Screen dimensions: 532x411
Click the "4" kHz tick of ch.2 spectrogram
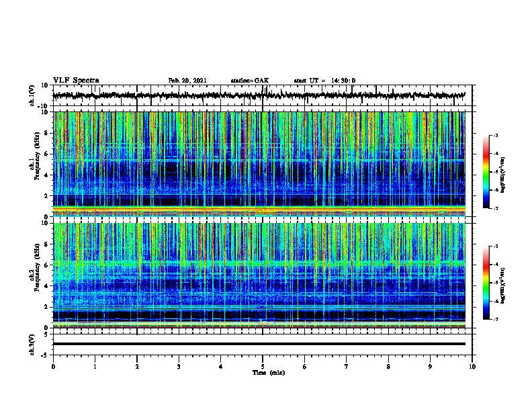click(x=46, y=286)
